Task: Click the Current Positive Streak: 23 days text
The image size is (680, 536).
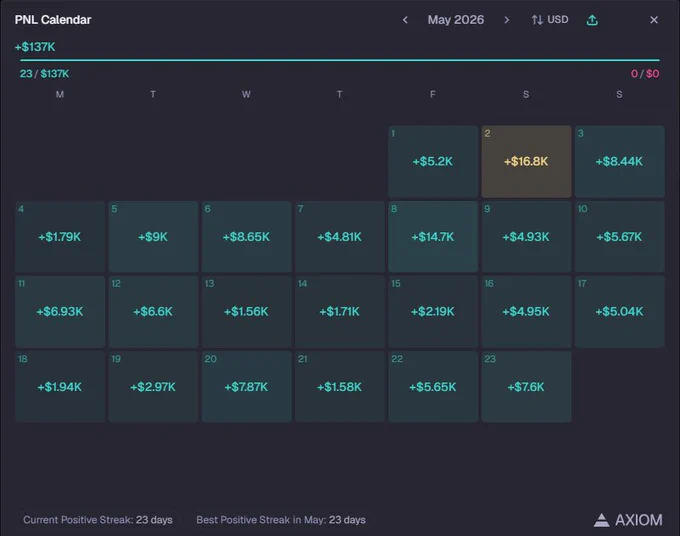Action: 98,520
